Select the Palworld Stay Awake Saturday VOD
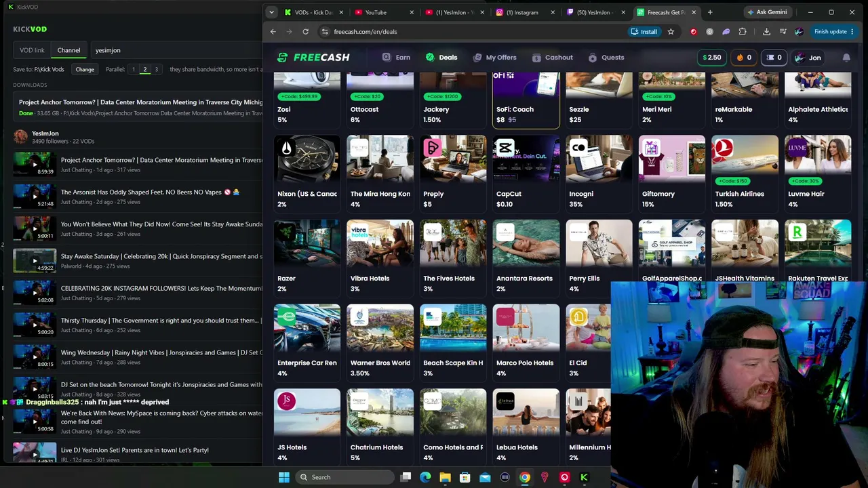 (138, 261)
